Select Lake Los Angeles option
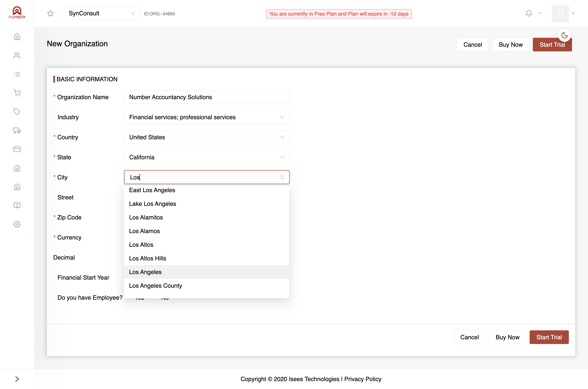The width and height of the screenshot is (588, 389). pyautogui.click(x=207, y=204)
